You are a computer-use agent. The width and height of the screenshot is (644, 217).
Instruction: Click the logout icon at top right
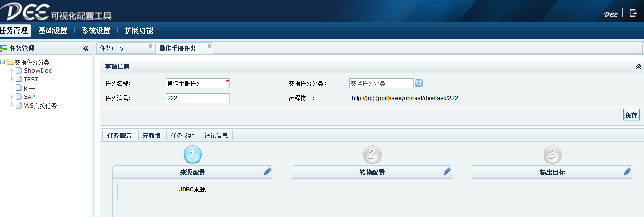tap(633, 13)
